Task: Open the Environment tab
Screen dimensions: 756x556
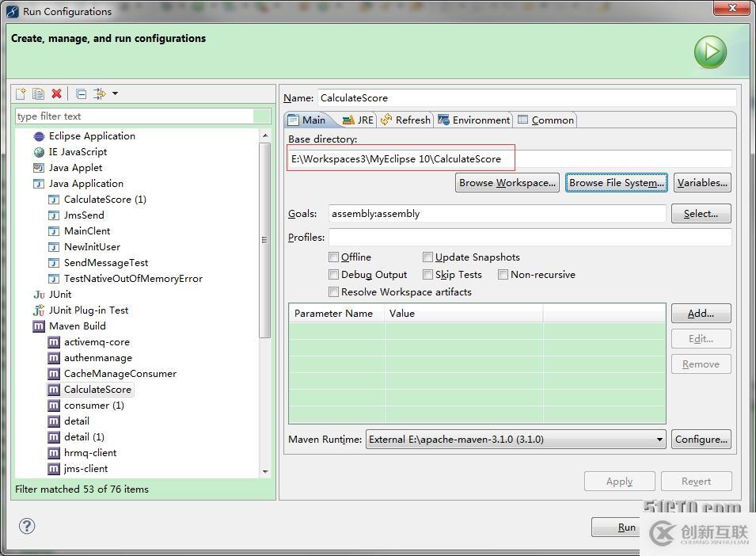Action: [474, 120]
